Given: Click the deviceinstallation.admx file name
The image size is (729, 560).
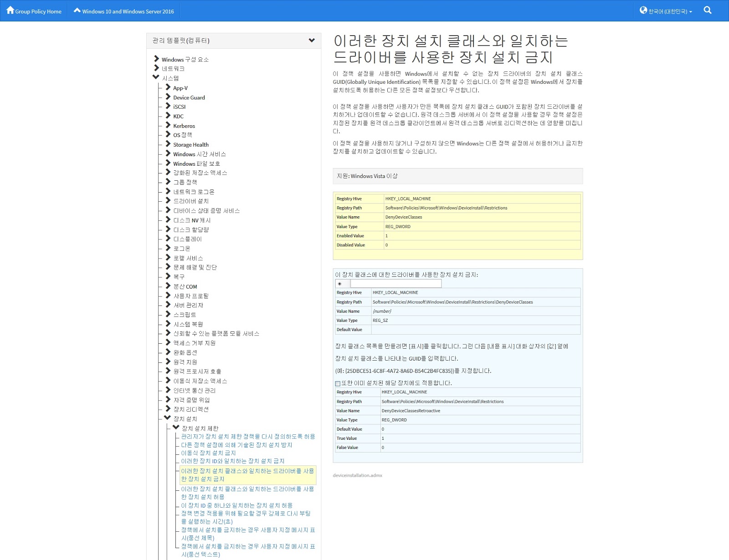Looking at the screenshot, I should (x=358, y=475).
